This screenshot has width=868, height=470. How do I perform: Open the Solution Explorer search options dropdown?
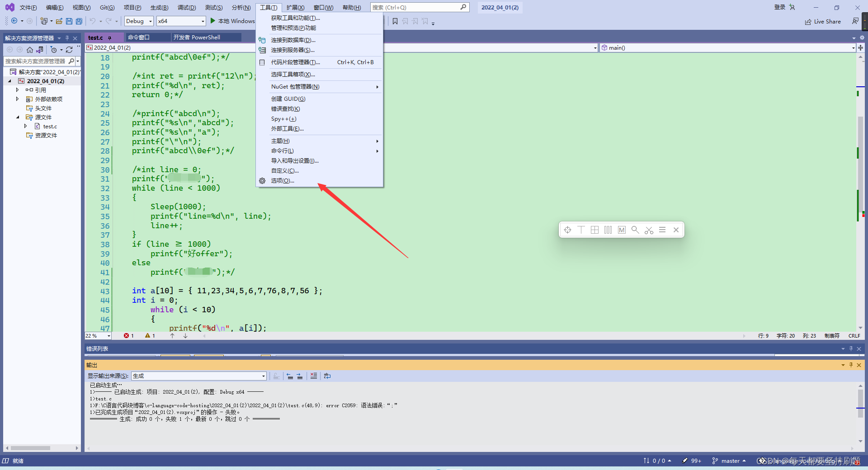click(78, 61)
